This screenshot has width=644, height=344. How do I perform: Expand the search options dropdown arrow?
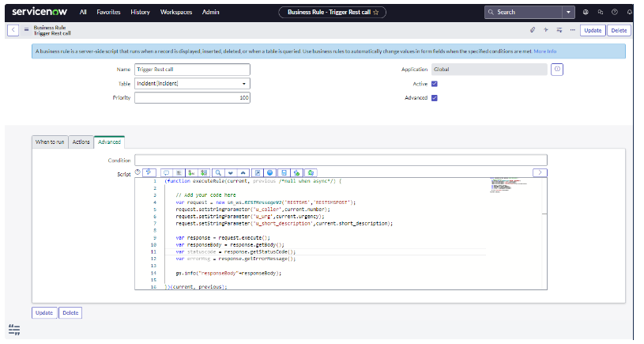(569, 13)
